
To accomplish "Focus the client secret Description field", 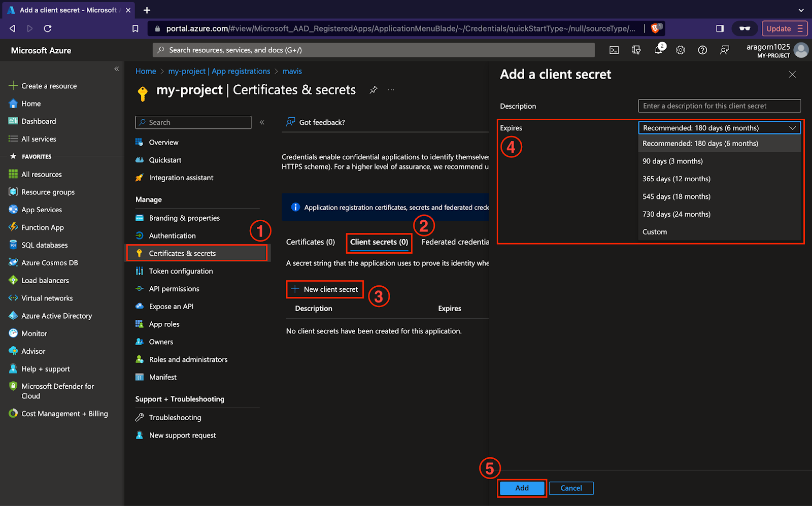I will click(x=719, y=106).
